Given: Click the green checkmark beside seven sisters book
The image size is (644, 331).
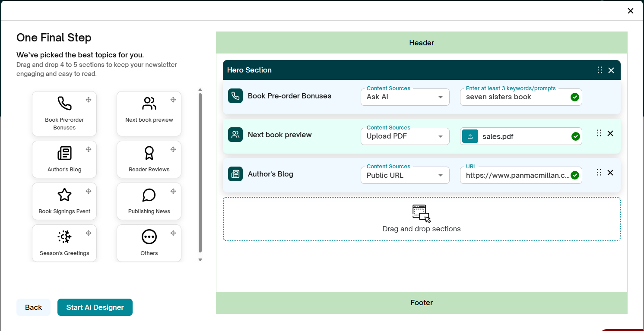Looking at the screenshot, I should coord(574,97).
